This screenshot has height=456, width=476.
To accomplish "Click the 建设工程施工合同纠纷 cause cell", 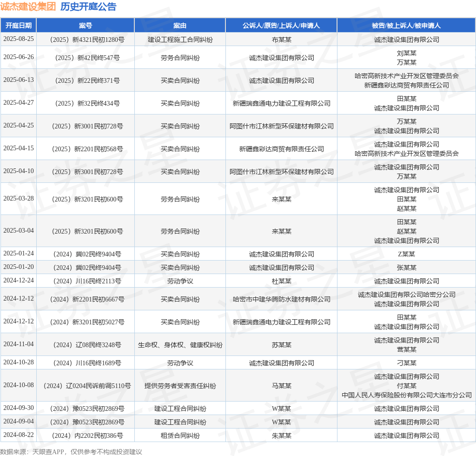I will pyautogui.click(x=180, y=40).
